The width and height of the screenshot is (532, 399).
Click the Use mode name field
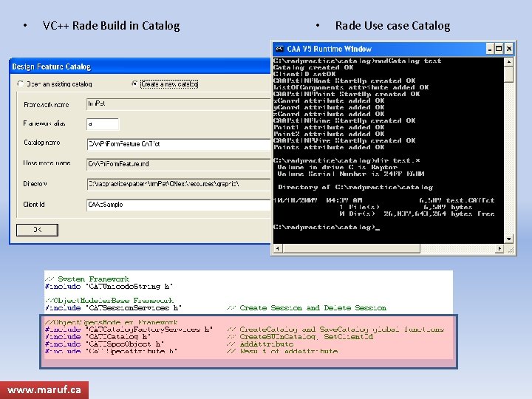point(179,164)
